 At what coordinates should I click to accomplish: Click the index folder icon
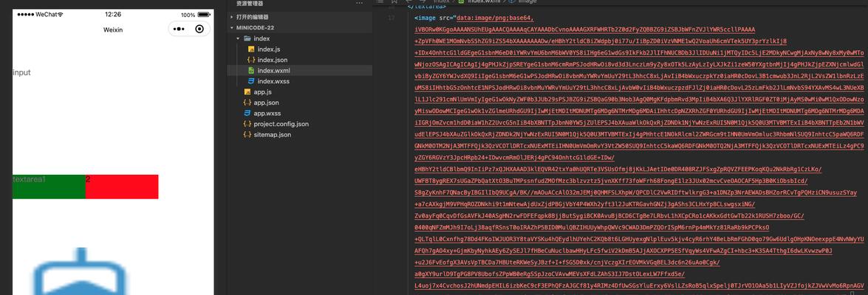[x=247, y=38]
